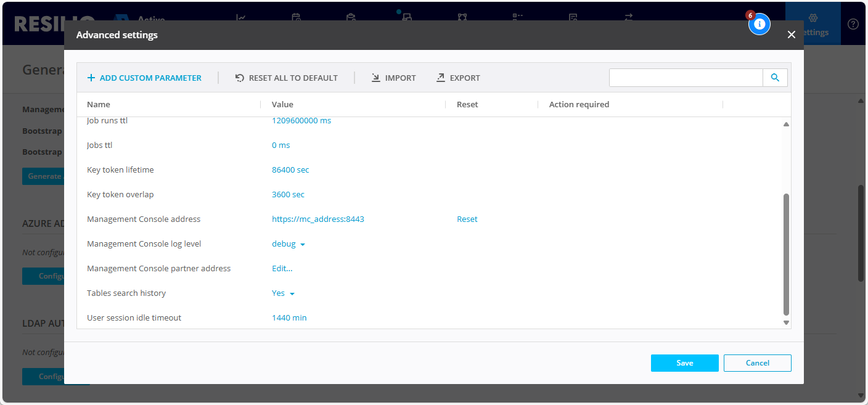Click the help question mark icon
The width and height of the screenshot is (868, 405).
tap(853, 24)
